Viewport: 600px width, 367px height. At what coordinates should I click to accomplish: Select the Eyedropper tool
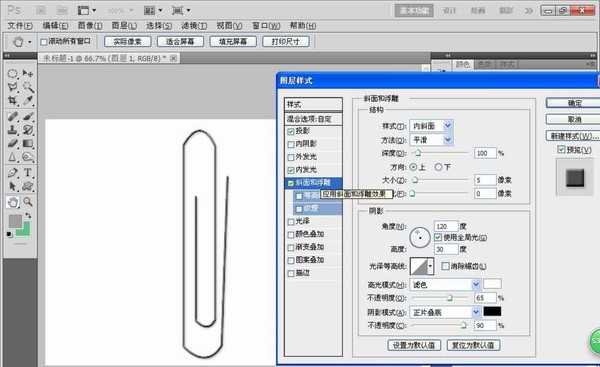pyautogui.click(x=28, y=101)
